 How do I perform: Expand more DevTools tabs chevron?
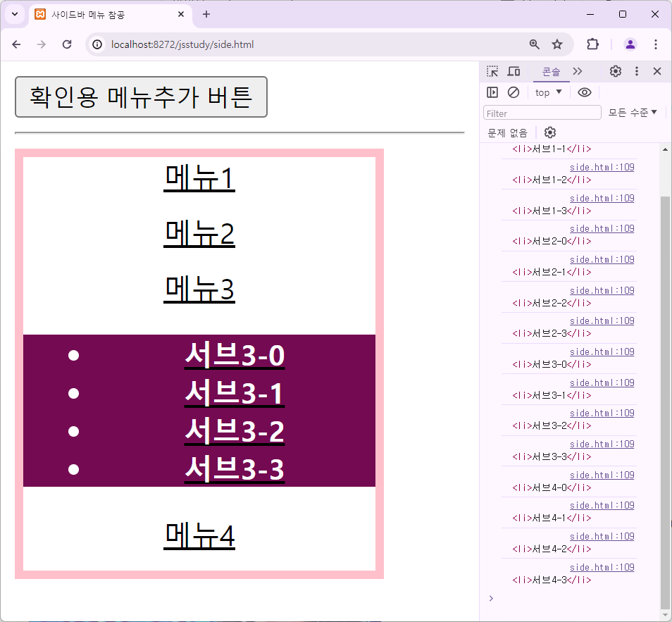[x=578, y=71]
